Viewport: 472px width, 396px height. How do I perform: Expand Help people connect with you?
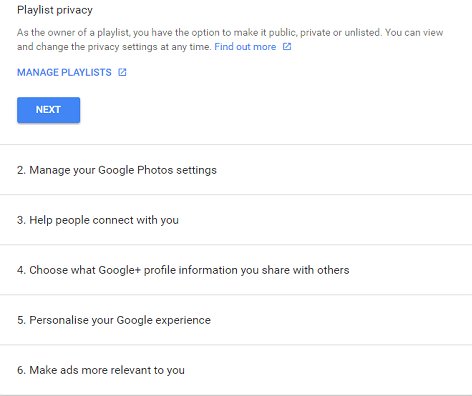tap(236, 220)
